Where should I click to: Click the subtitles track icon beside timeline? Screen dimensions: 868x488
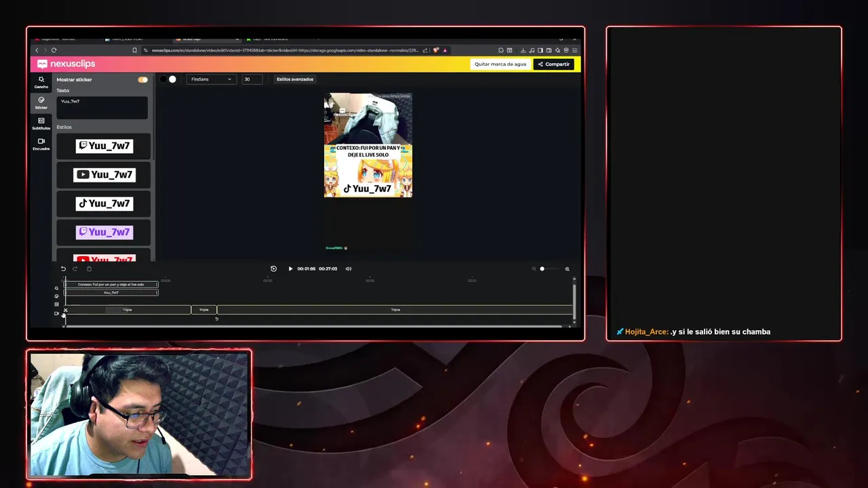coord(56,305)
